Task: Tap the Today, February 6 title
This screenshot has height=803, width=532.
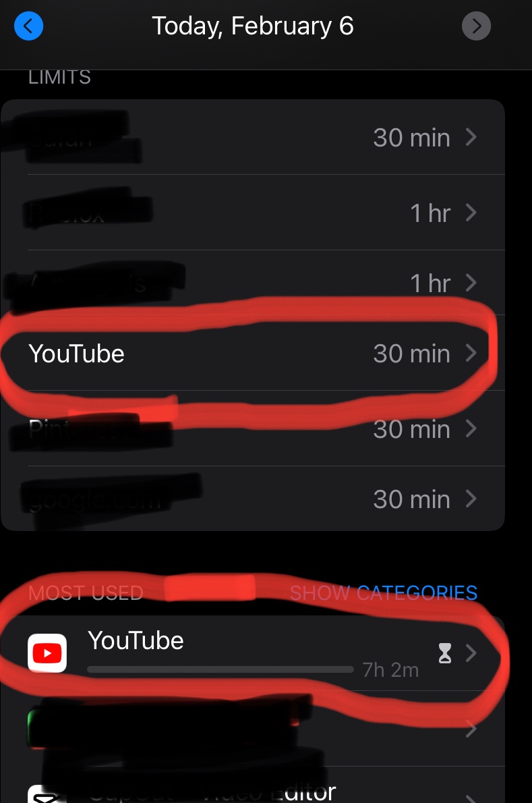Action: point(253,26)
